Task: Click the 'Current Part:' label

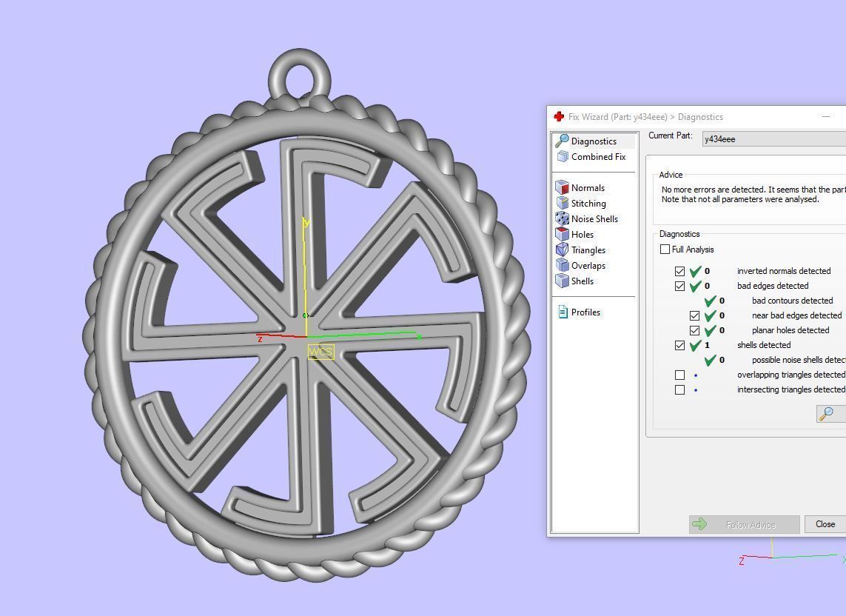Action: 670,135
